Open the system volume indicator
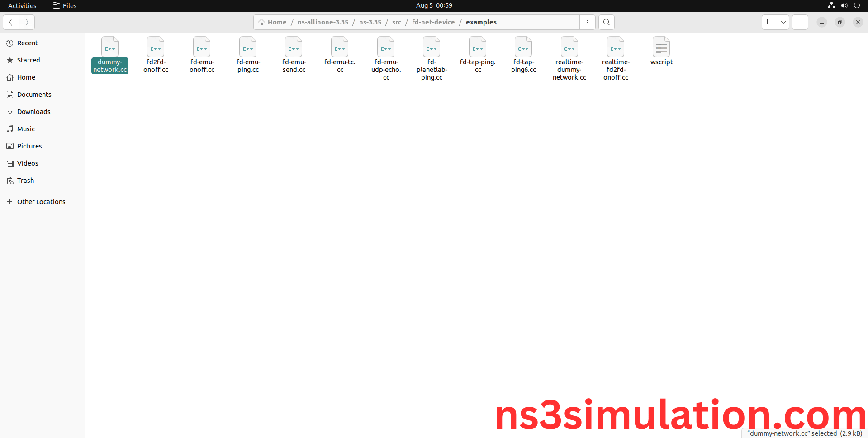The image size is (868, 438). 844,5
